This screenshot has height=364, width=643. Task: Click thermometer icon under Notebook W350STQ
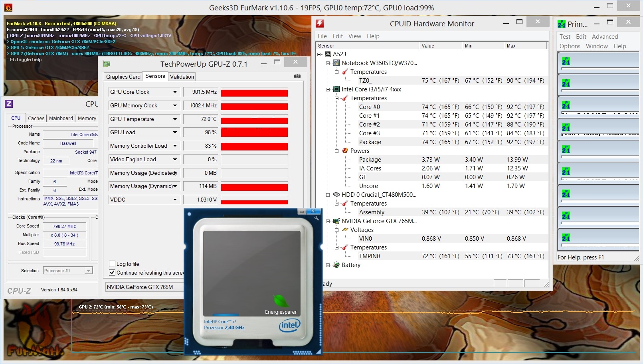[345, 71]
